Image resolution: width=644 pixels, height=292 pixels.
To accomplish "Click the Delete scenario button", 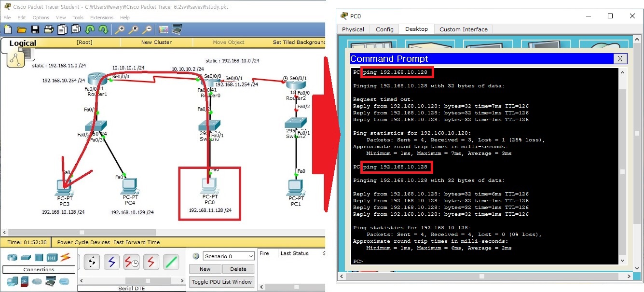I will point(238,269).
